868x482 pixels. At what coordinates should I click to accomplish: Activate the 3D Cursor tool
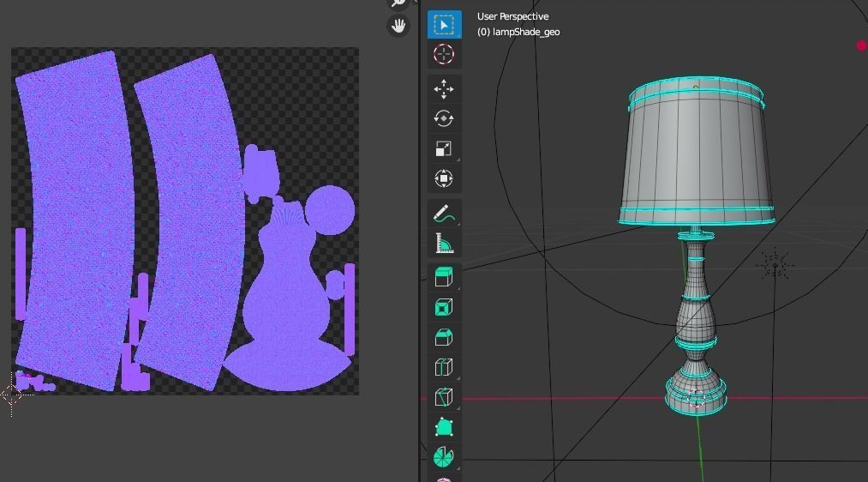444,54
